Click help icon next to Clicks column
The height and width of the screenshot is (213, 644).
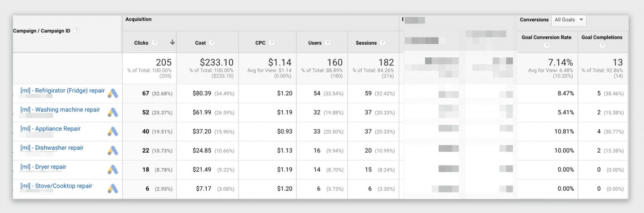(x=155, y=43)
